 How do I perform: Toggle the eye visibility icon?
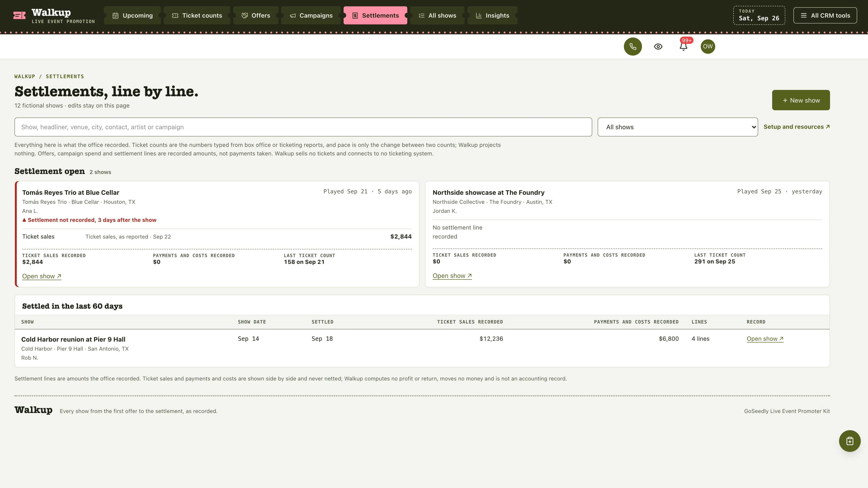(658, 47)
